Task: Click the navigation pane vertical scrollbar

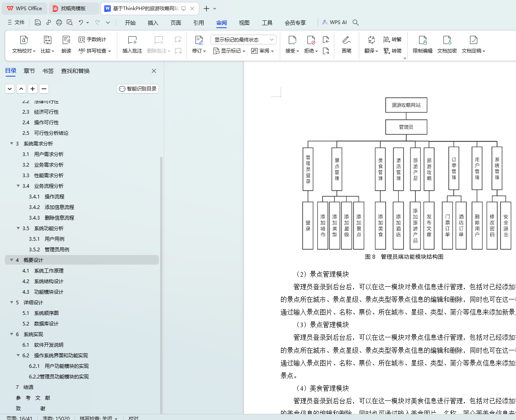Action: (161, 285)
